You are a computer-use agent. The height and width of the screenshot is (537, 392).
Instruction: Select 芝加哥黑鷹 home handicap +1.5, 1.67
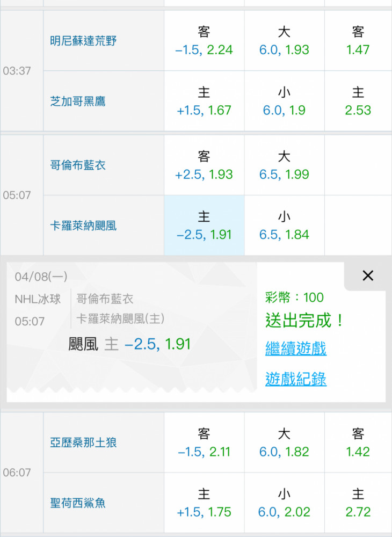click(x=204, y=101)
